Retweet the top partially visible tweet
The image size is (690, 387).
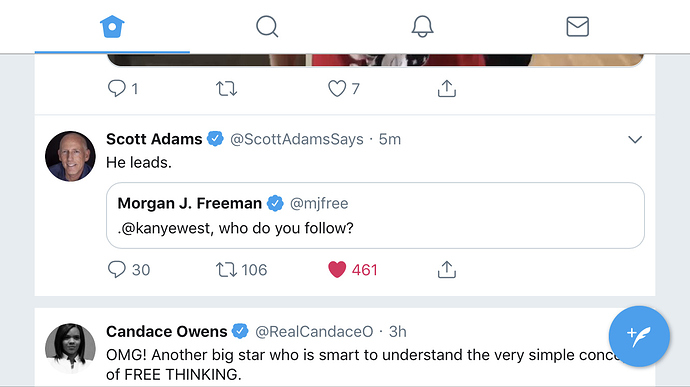tap(226, 88)
